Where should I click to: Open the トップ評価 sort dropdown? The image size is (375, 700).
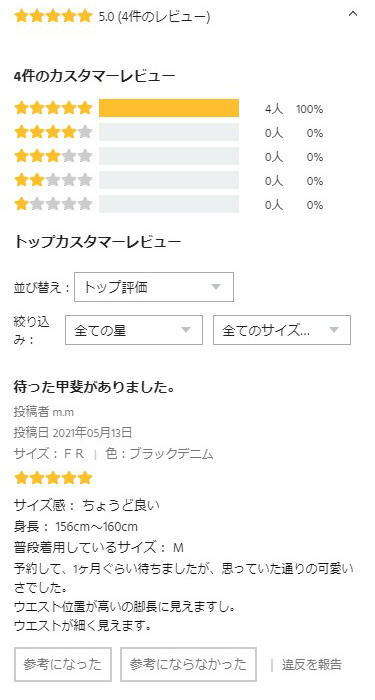click(x=154, y=287)
